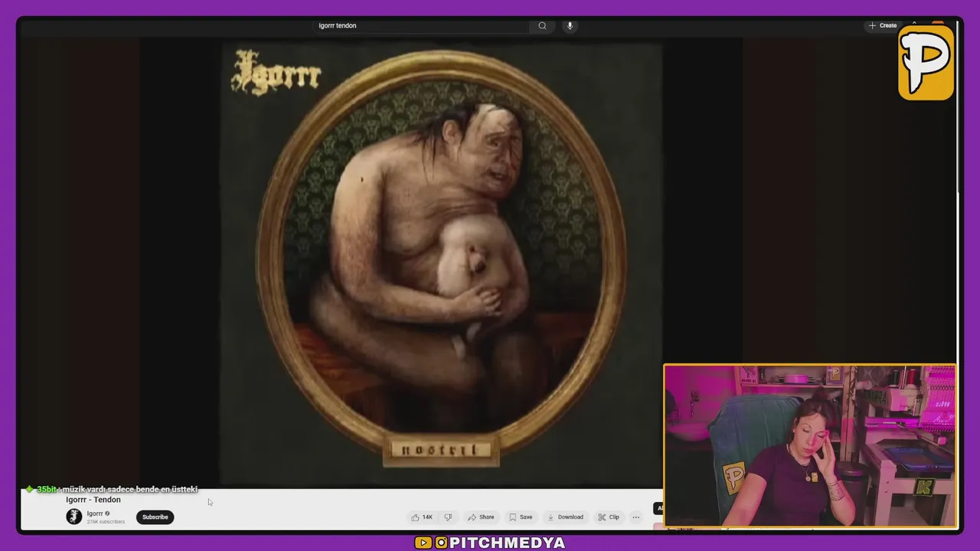Open the Clip scissors button
Viewport: 980px width, 551px height.
coord(609,517)
